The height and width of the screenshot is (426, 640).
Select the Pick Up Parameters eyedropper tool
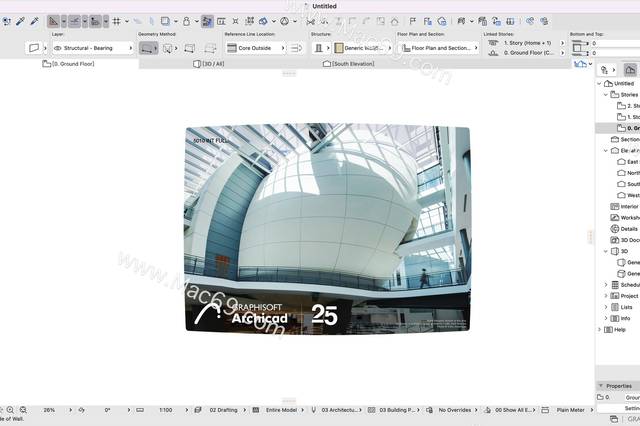20,21
